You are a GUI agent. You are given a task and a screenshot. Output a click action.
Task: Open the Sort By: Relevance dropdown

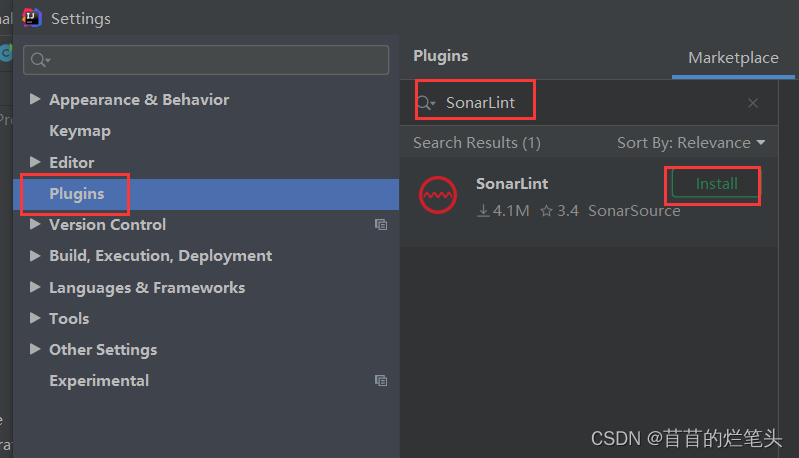[691, 143]
